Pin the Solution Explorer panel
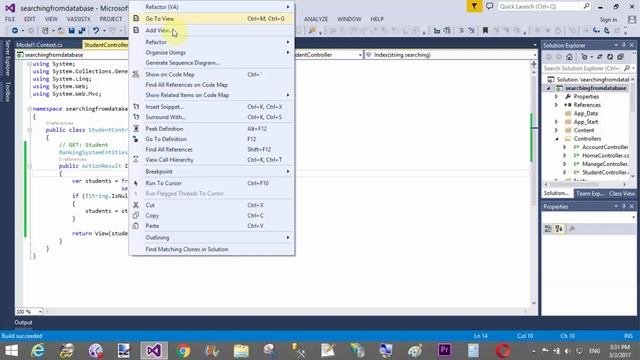Screen dimensions: 640x360 624,45
